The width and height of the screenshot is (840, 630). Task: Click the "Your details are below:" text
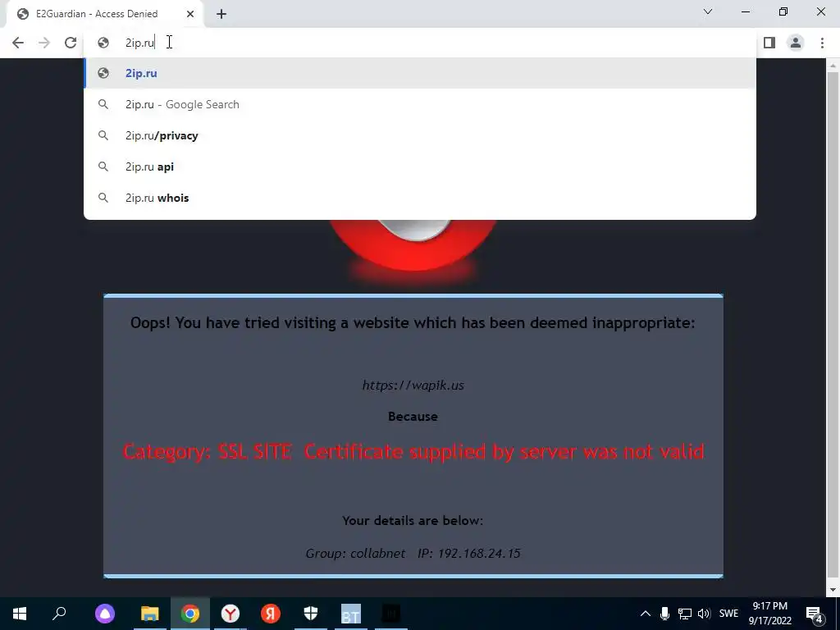point(413,521)
